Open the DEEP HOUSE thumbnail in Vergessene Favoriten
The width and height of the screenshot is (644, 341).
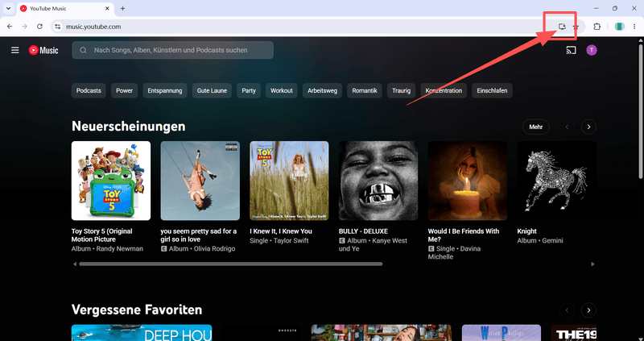142,333
